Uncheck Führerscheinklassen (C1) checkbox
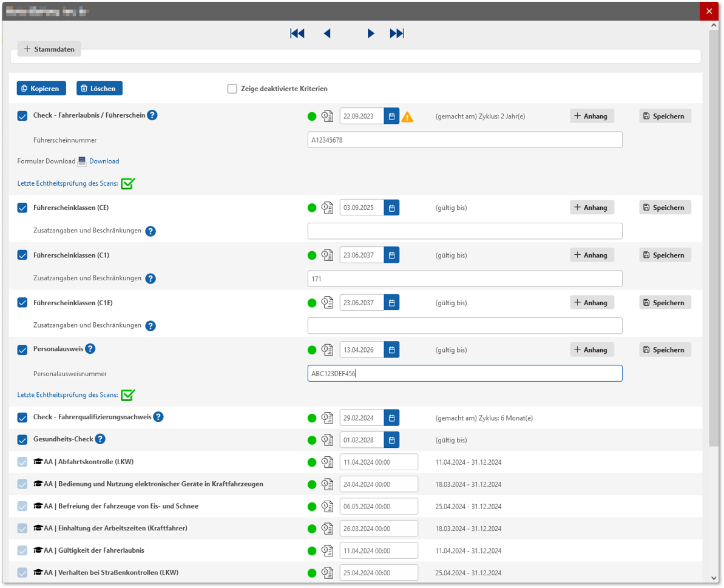The width and height of the screenshot is (724, 588). tap(22, 255)
